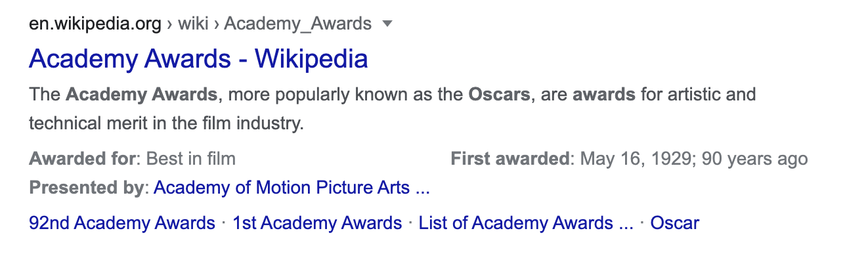
Task: Click the Best in film value
Action: click(x=190, y=159)
